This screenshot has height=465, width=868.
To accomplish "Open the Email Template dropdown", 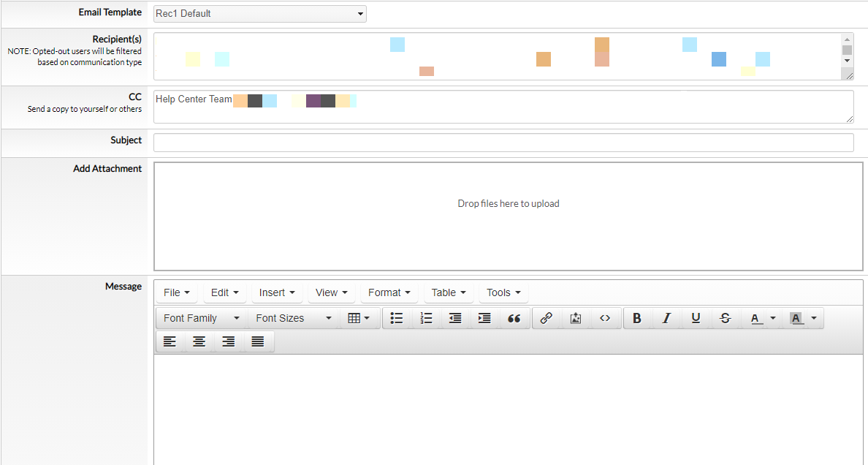I will [259, 14].
